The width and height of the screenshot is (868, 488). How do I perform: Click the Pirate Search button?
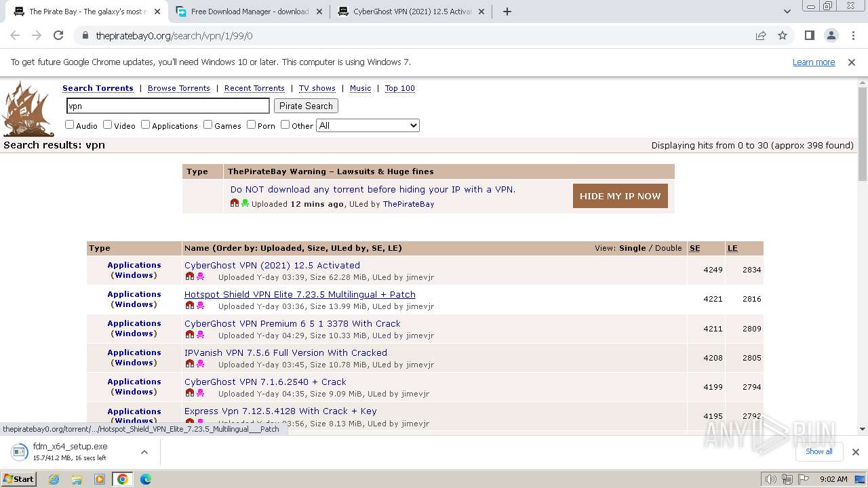point(306,106)
